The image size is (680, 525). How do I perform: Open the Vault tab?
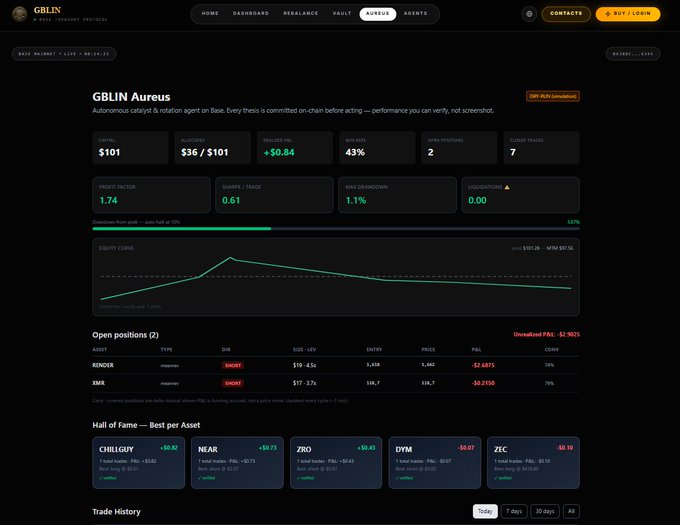coord(342,13)
